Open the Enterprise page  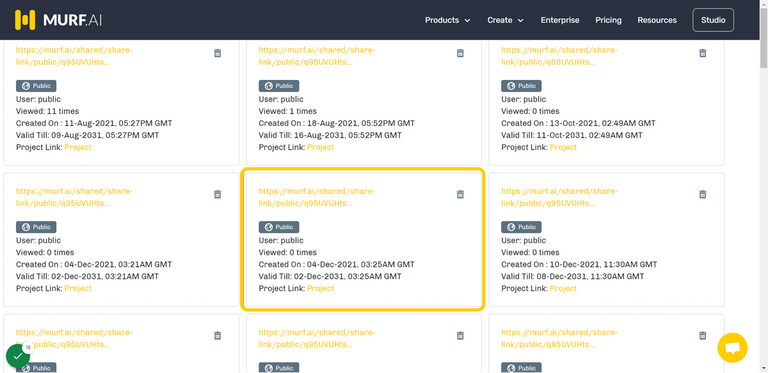pyautogui.click(x=560, y=20)
